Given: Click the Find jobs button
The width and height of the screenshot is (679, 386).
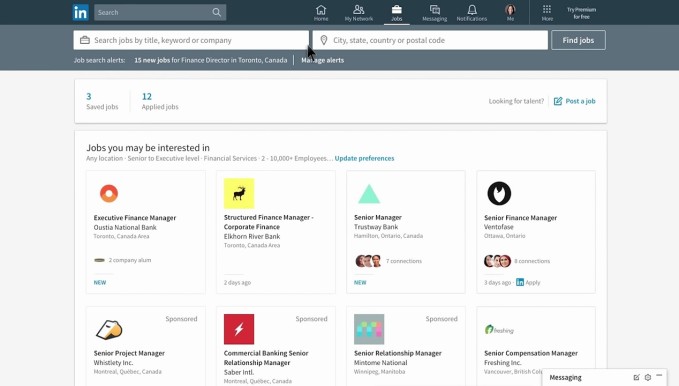Looking at the screenshot, I should pyautogui.click(x=578, y=40).
